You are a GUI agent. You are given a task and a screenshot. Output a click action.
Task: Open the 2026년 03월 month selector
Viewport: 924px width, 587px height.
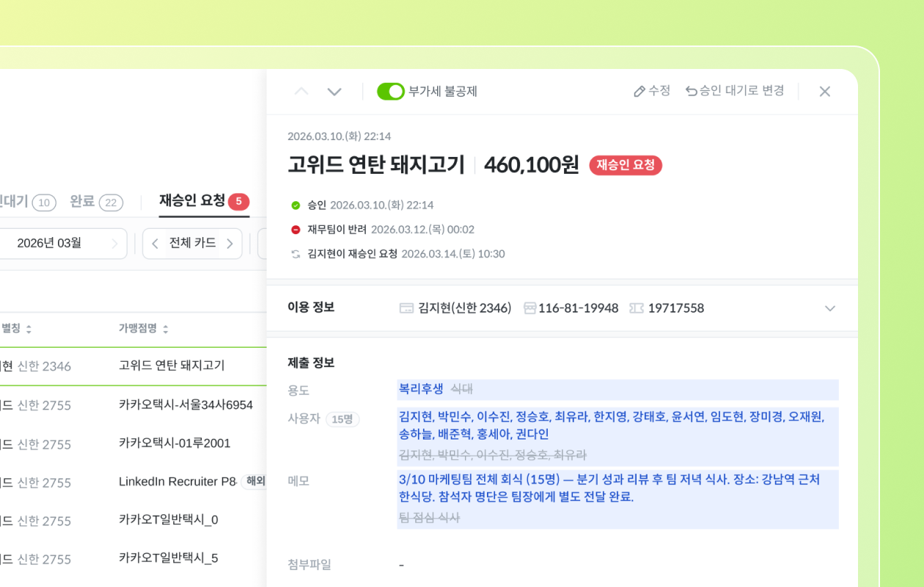tap(49, 244)
